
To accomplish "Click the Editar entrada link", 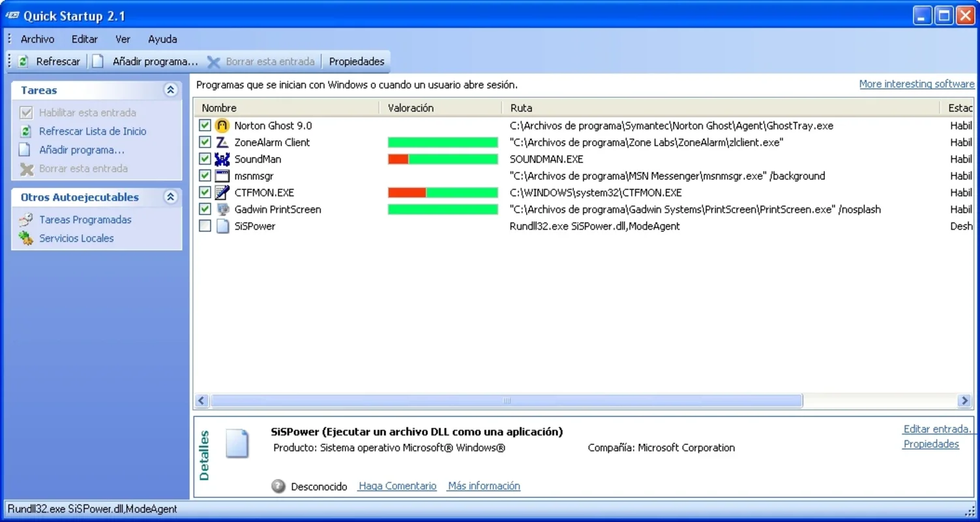I will [937, 429].
